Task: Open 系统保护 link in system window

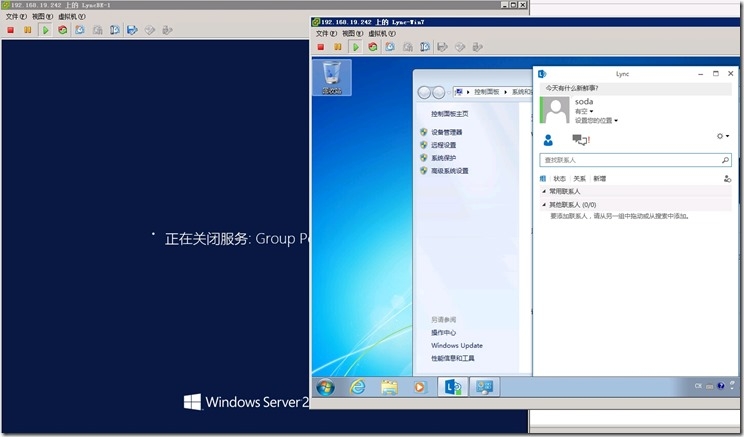Action: pos(443,158)
